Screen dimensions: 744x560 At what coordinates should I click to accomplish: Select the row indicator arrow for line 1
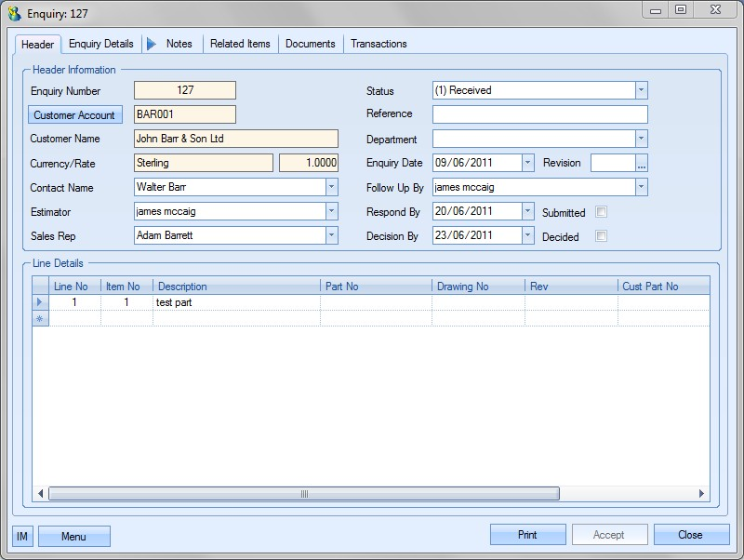pos(39,302)
